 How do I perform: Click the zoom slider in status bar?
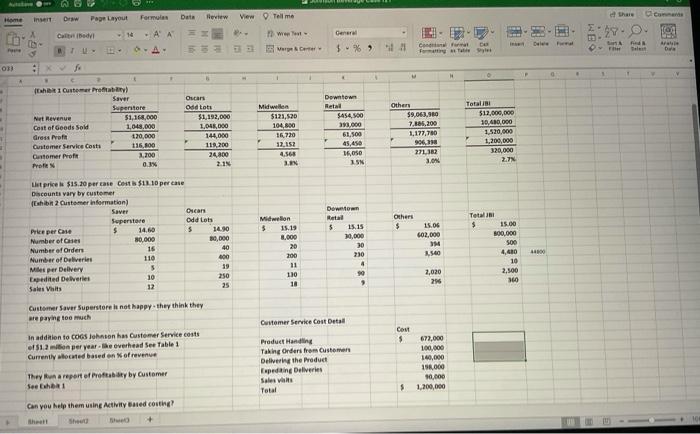pyautogui.click(x=652, y=420)
